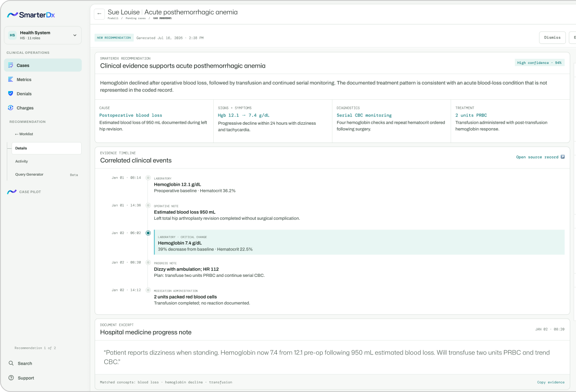This screenshot has height=392, width=576.
Task: Open Support in the sidebar
Action: [26, 378]
